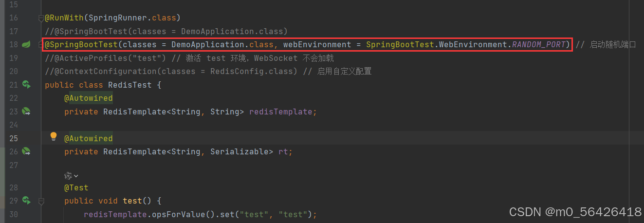Run the test() method from gutter icon

click(x=26, y=201)
